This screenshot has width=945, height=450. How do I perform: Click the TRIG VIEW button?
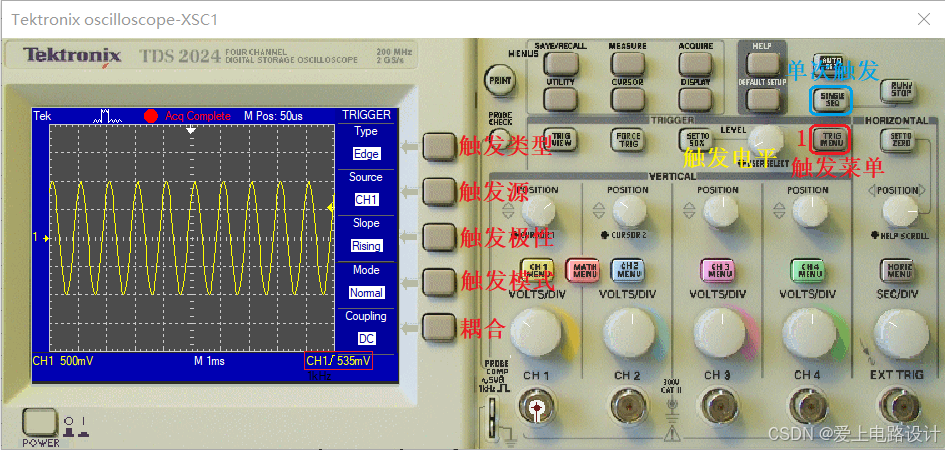point(560,140)
